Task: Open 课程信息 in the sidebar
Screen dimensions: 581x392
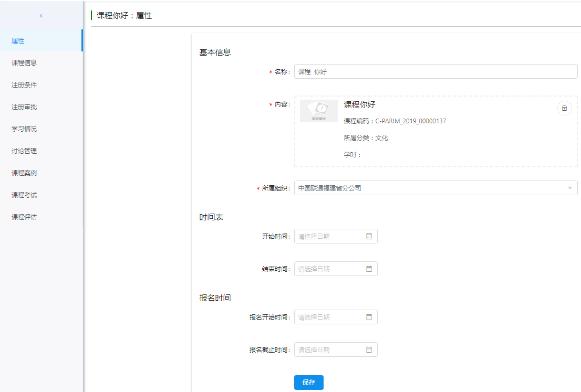Action: pyautogui.click(x=24, y=63)
